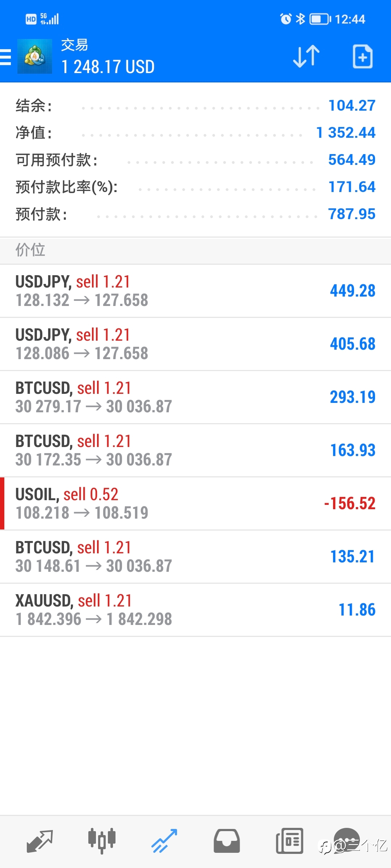Open BTCUSD position opened at 30 279.17
This screenshot has width=391, height=868.
(195, 397)
